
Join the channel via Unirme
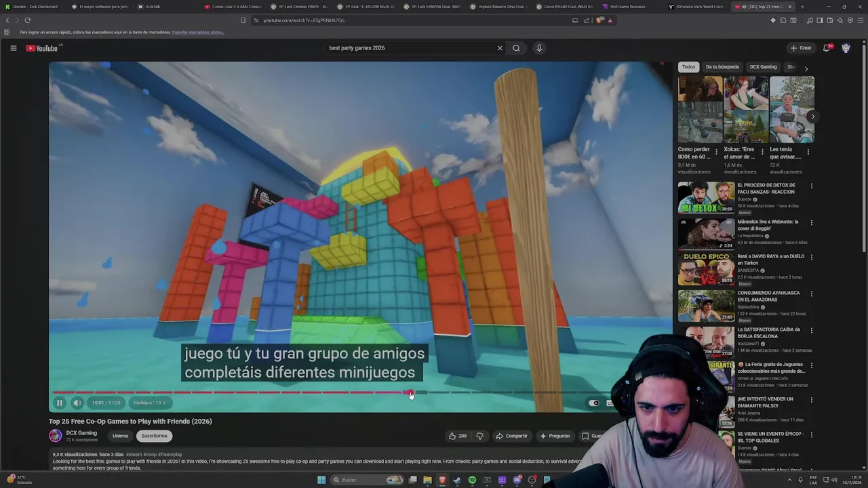pyautogui.click(x=120, y=436)
